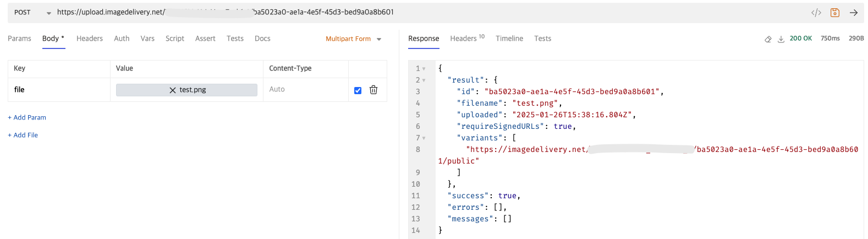868x239 pixels.
Task: Open the Auth tab
Action: (x=122, y=39)
